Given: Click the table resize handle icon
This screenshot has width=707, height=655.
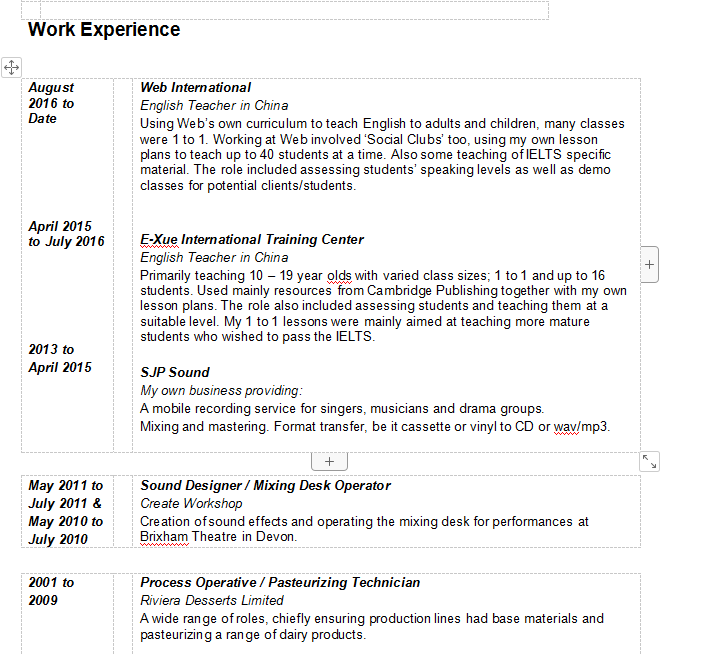Looking at the screenshot, I should [649, 461].
